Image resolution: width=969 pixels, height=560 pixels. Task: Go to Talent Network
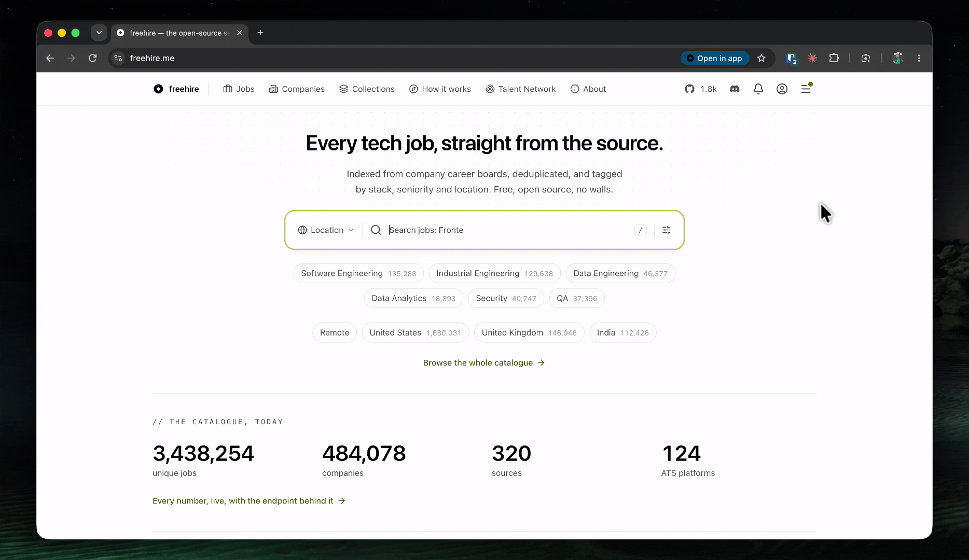click(x=520, y=89)
